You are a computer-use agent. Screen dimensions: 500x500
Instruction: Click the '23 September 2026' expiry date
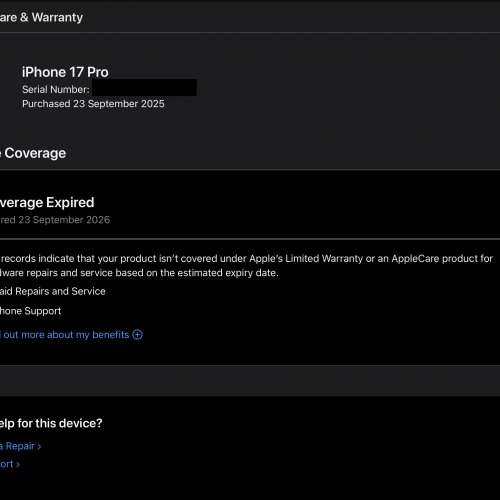point(64,220)
